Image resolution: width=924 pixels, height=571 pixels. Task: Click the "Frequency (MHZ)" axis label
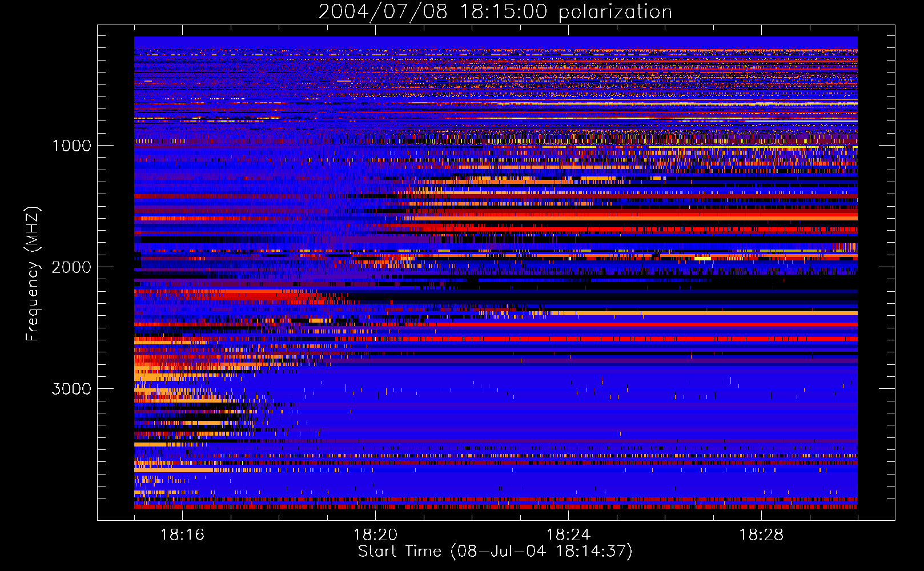[x=33, y=274]
